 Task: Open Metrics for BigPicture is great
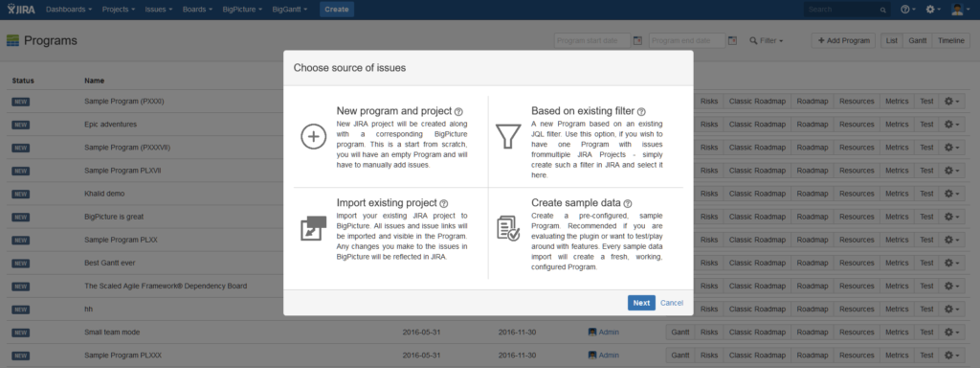tap(897, 217)
